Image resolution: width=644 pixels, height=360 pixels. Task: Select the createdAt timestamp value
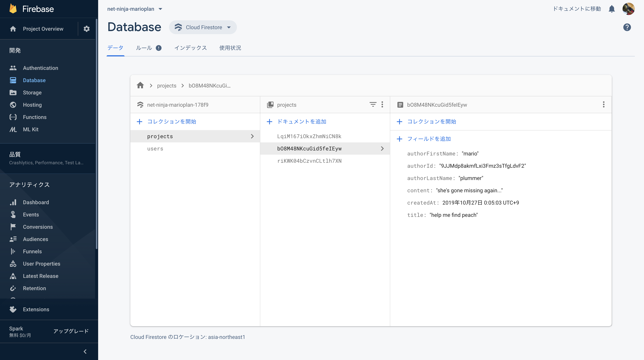click(481, 202)
